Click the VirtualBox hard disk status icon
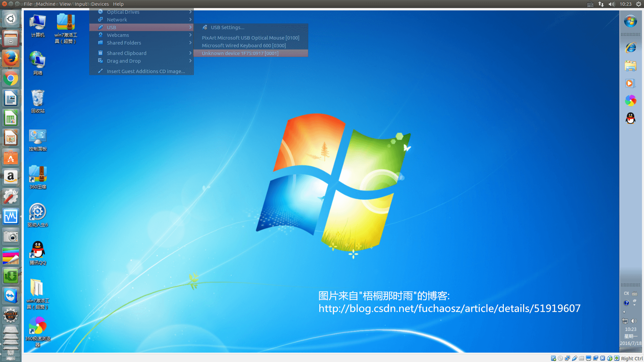Viewport: 644px width, 362px height. (553, 358)
